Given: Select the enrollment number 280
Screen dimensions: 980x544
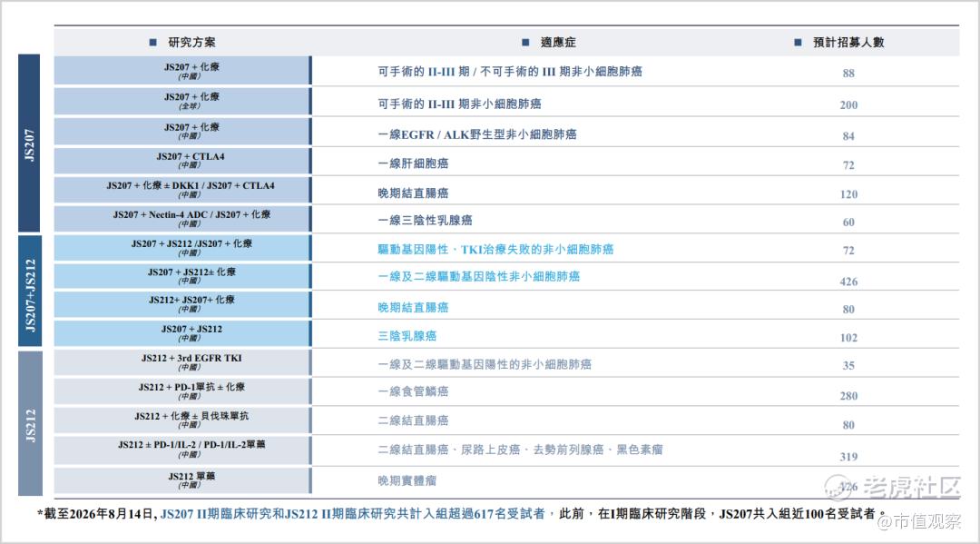Looking at the screenshot, I should pos(848,396).
